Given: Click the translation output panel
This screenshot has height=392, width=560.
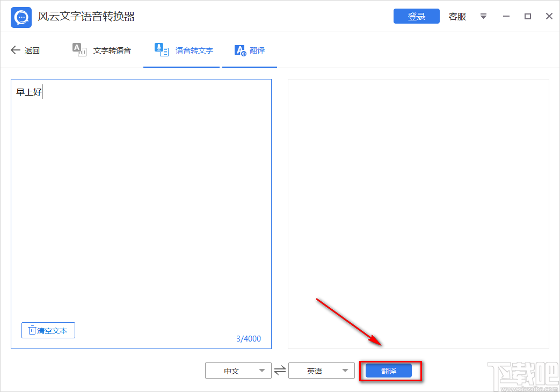Looking at the screenshot, I should [x=418, y=214].
